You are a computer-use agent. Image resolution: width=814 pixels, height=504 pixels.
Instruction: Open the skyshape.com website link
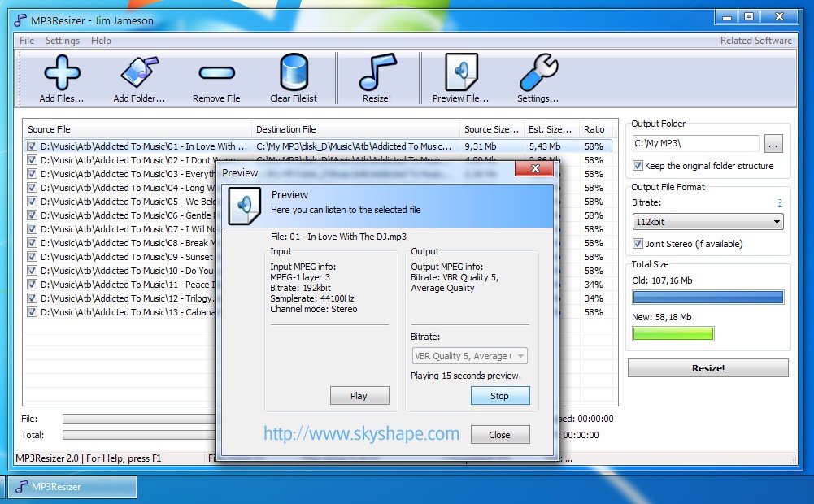(361, 434)
